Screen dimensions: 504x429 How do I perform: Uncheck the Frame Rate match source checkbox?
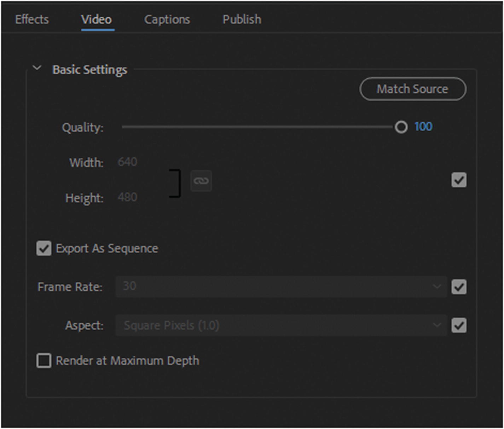click(459, 287)
